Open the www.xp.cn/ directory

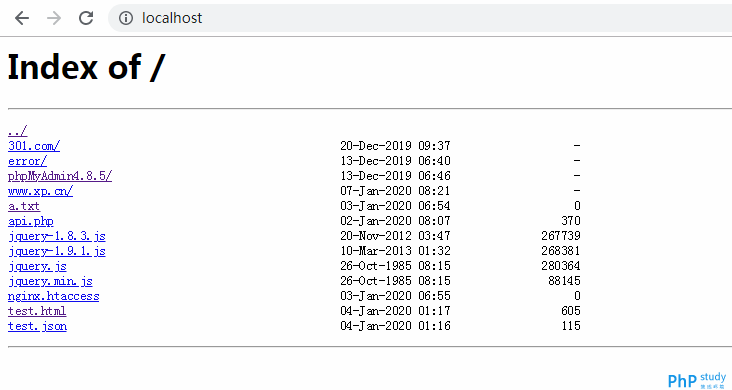(40, 191)
